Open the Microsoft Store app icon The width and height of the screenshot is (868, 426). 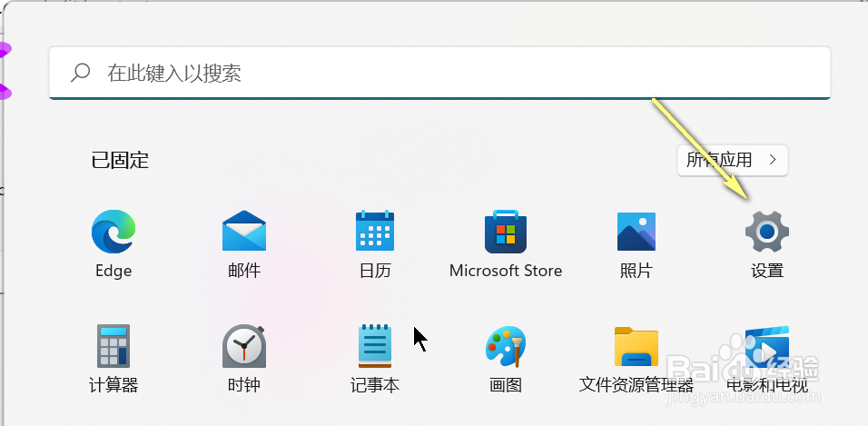coord(506,232)
